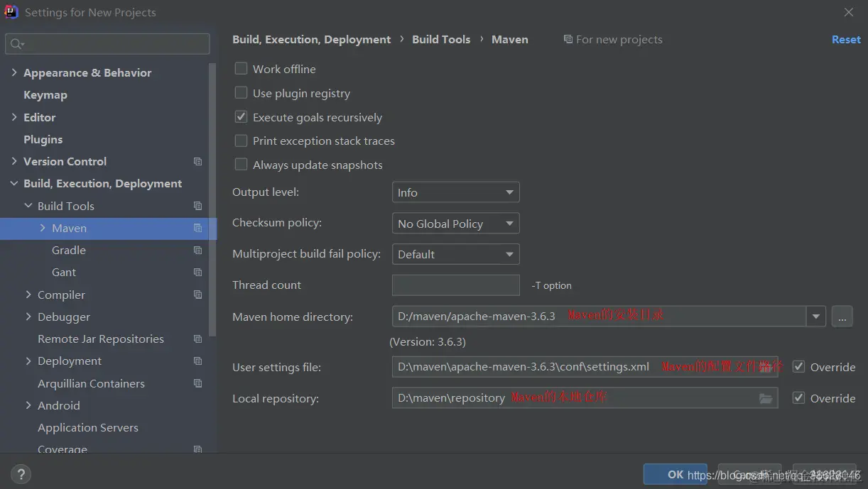Enable the Work offline checkbox
Image resolution: width=868 pixels, height=489 pixels.
click(241, 69)
